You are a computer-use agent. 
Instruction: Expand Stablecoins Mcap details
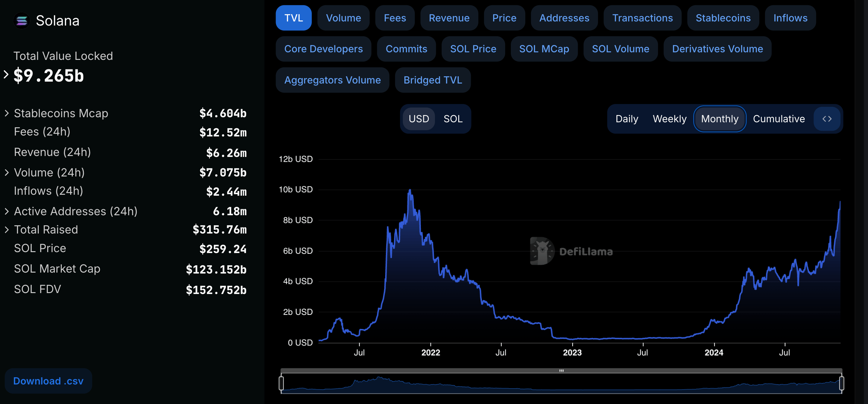7,113
